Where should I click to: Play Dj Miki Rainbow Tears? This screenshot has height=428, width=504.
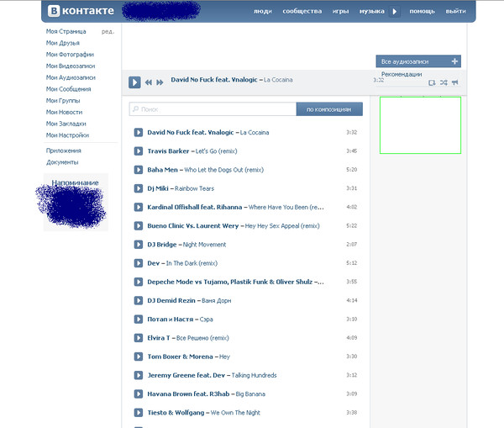pos(139,188)
